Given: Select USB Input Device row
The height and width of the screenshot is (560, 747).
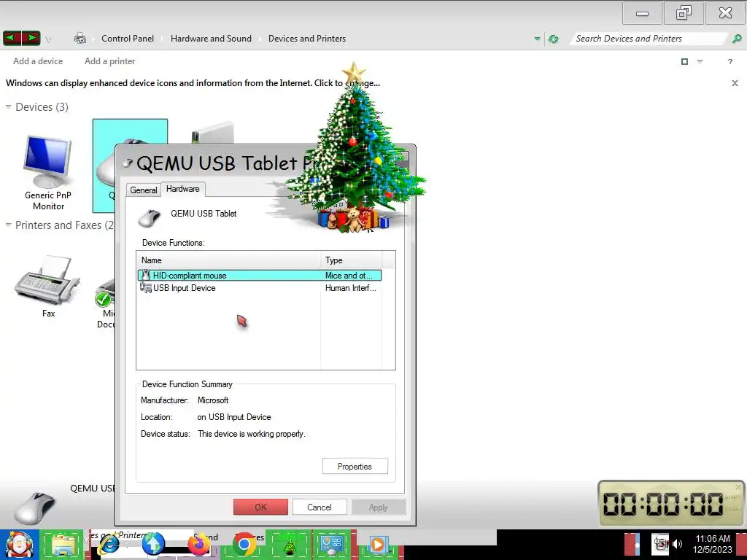Looking at the screenshot, I should tap(260, 287).
